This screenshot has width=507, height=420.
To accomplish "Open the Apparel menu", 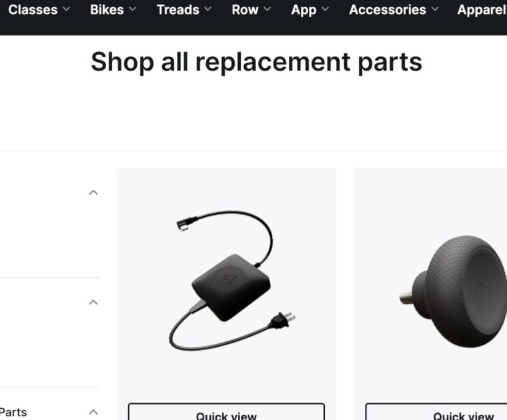I will pyautogui.click(x=482, y=10).
